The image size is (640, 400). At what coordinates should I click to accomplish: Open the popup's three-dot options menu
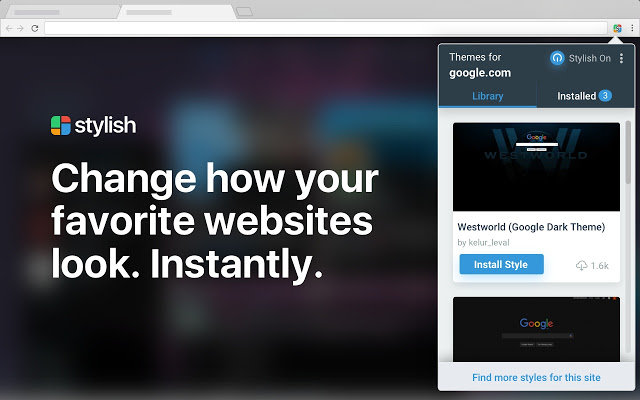point(621,58)
